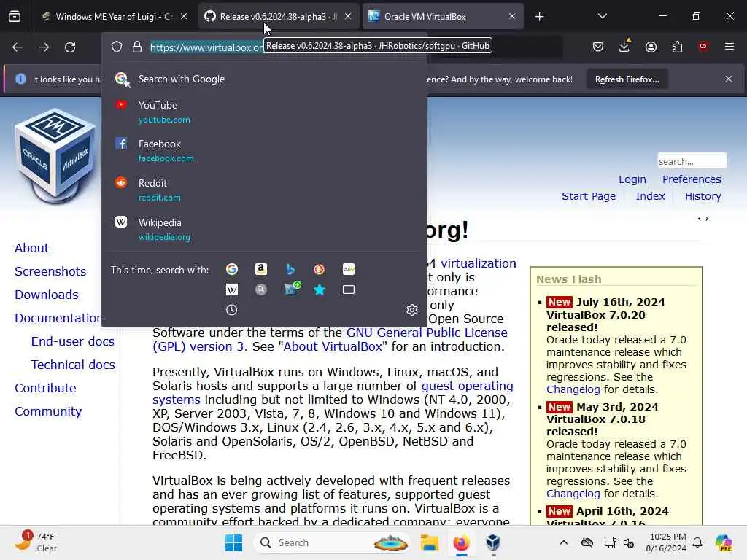Open Screenshots in the sidebar
Screen dimensions: 747x560
tap(50, 271)
